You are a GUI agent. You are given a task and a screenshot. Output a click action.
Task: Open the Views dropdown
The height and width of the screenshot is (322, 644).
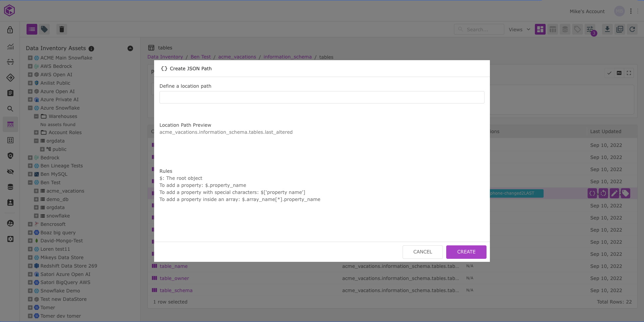click(x=519, y=30)
